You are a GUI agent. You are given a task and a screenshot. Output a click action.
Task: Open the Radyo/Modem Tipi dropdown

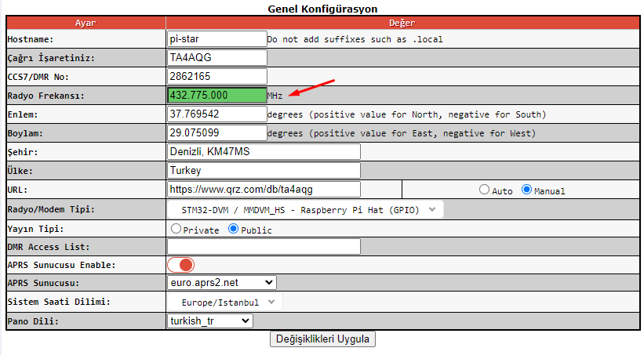(x=305, y=210)
